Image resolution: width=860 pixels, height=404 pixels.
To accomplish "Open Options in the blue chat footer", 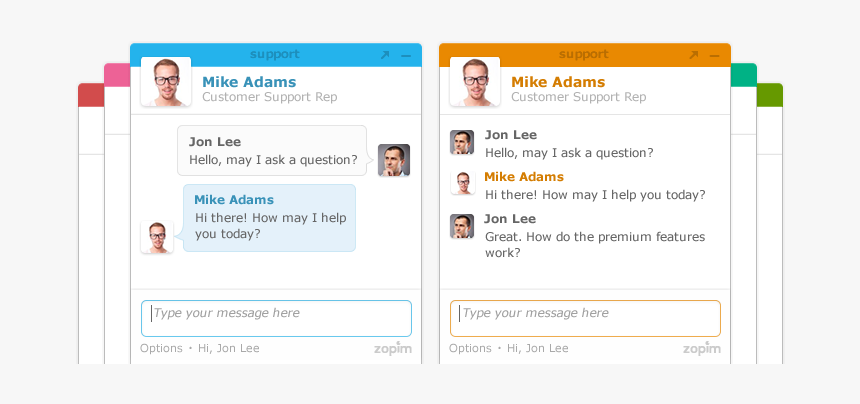I will (x=161, y=348).
